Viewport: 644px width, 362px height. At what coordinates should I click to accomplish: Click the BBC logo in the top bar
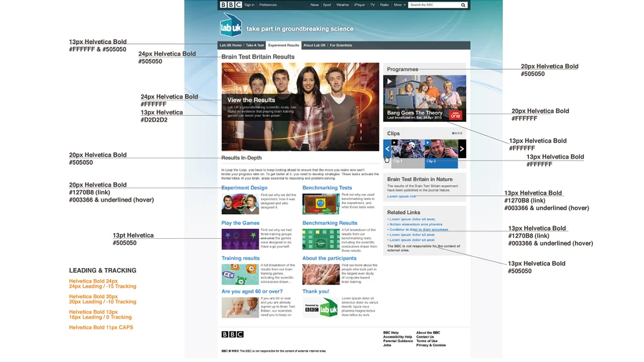point(231,5)
